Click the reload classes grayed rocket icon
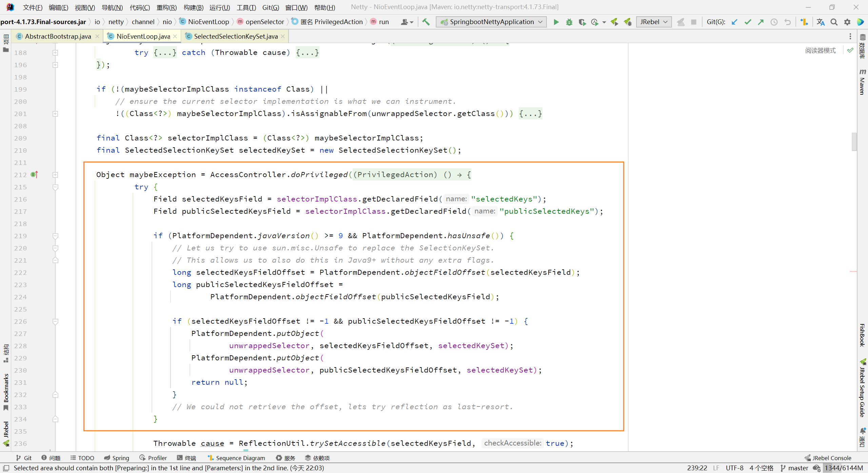 tap(680, 22)
